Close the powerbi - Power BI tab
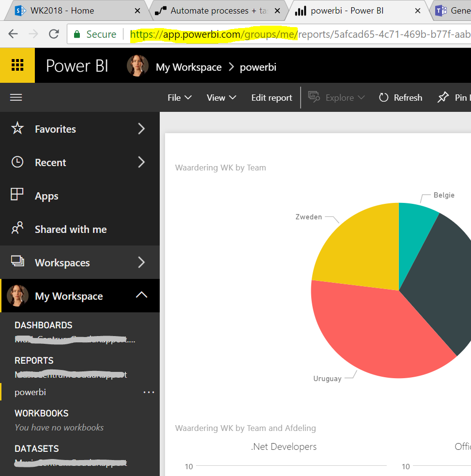Screen dimensions: 471x476 pos(418,11)
